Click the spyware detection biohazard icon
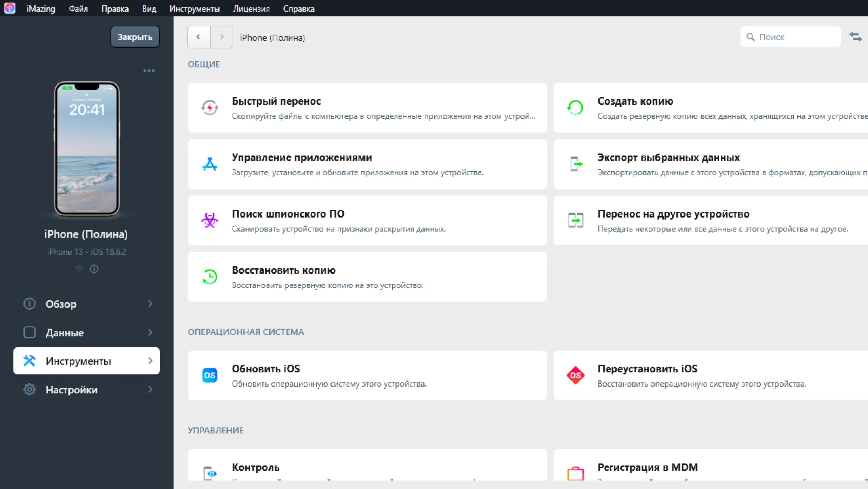The height and width of the screenshot is (489, 868). (210, 221)
